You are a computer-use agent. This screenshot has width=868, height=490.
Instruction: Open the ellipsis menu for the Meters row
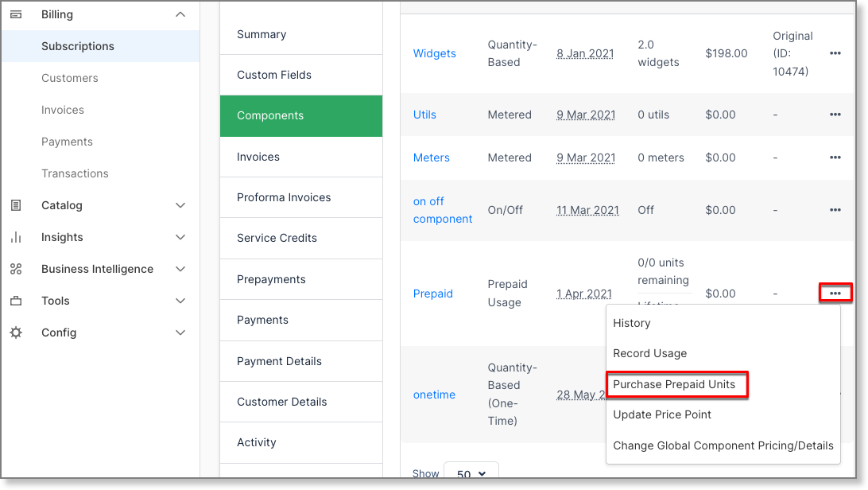tap(835, 157)
